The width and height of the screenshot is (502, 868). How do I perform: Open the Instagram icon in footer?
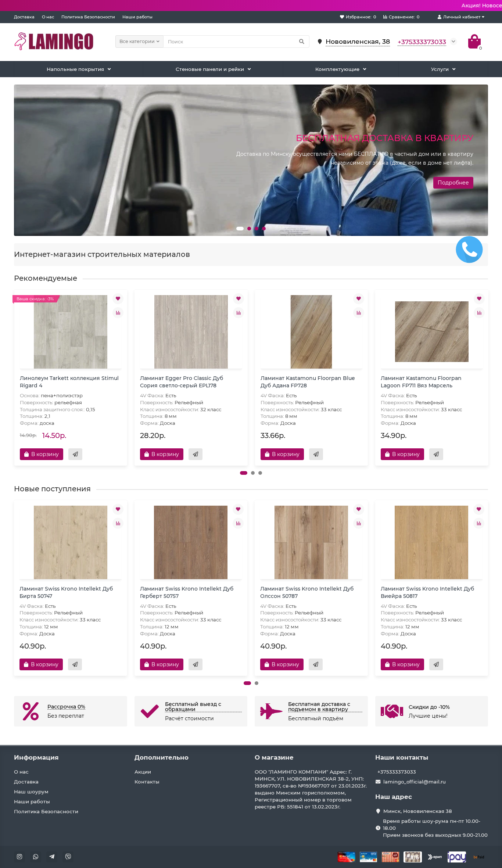[19, 857]
